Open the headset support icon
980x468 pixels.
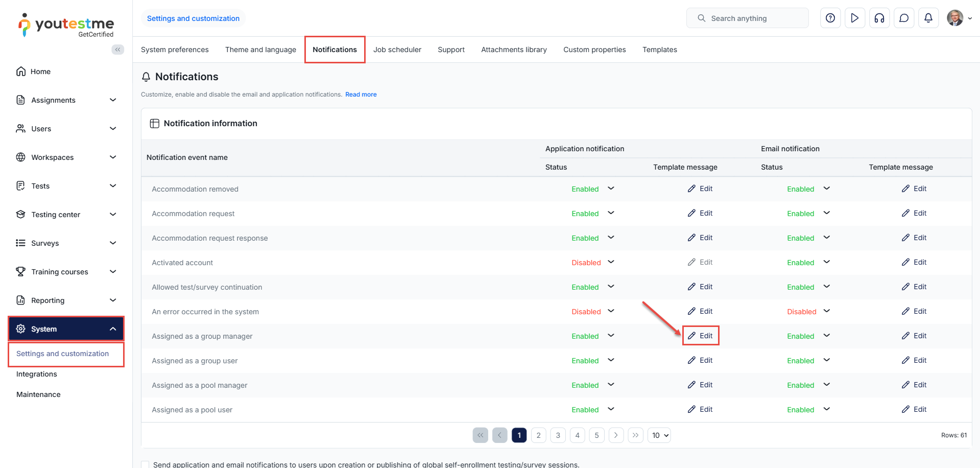coord(879,18)
